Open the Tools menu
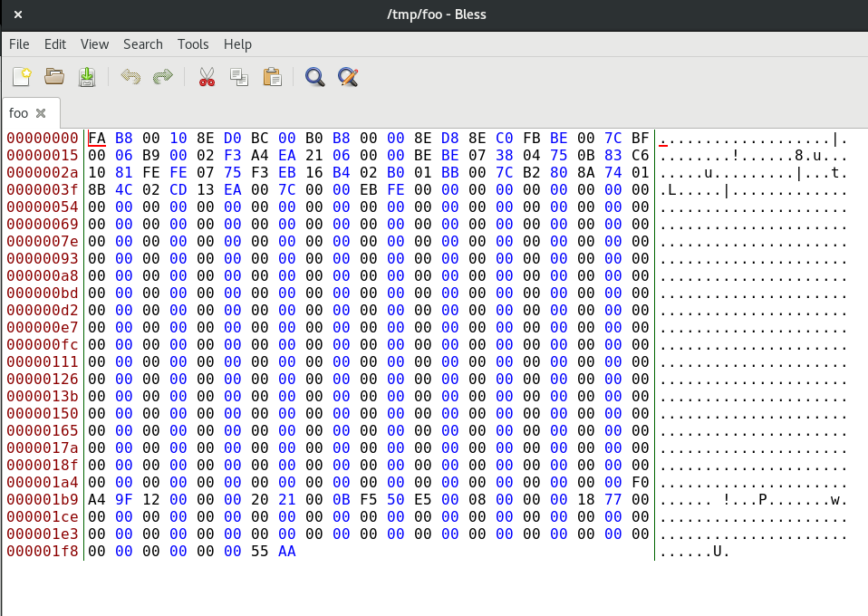 [193, 44]
